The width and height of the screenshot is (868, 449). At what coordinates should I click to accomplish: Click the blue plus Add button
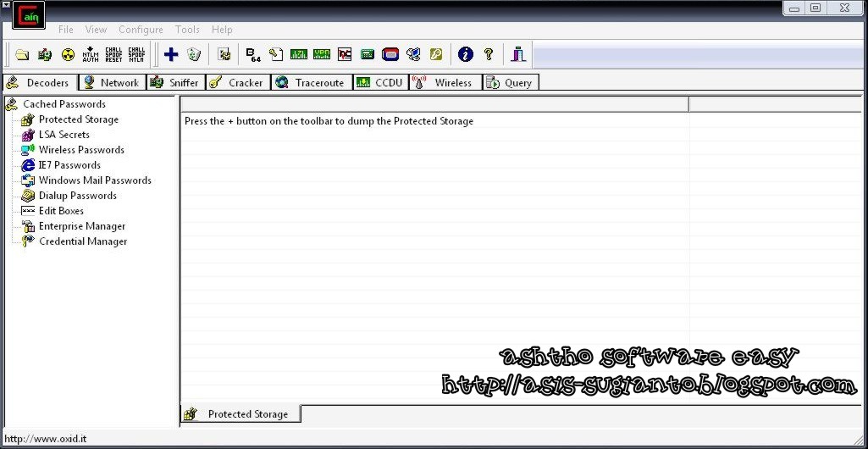click(x=171, y=54)
